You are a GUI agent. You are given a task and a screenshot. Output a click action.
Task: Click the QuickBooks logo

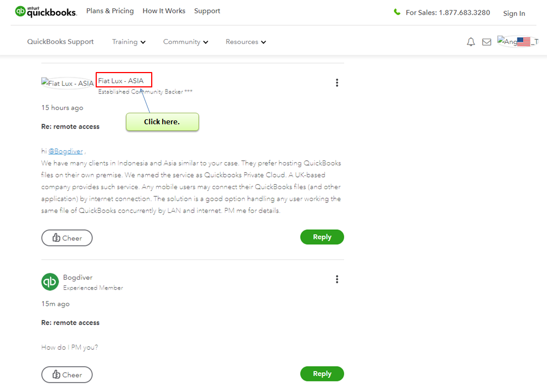[x=45, y=12]
